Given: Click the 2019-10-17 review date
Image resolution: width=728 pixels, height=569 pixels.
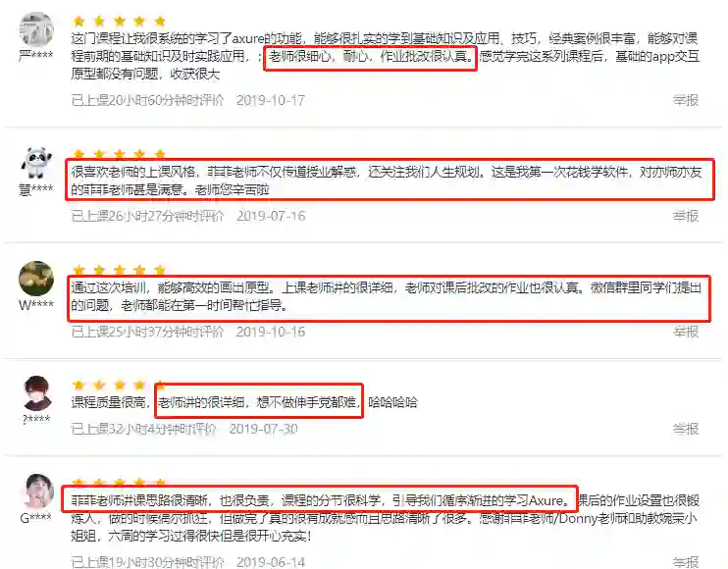Looking at the screenshot, I should click(270, 100).
